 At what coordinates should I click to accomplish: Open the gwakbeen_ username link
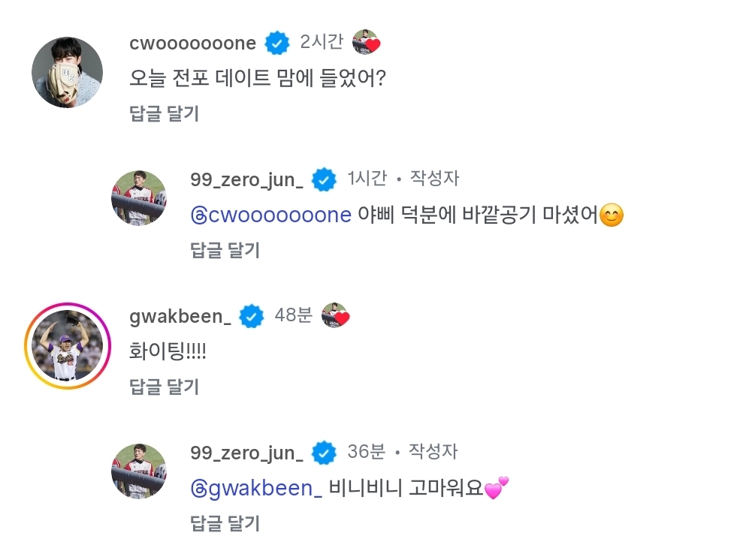pyautogui.click(x=180, y=316)
